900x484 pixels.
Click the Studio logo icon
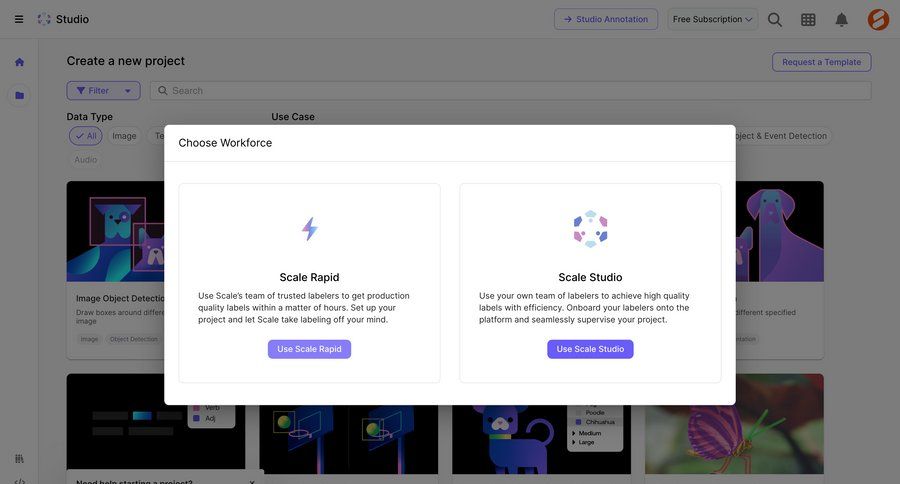pos(44,19)
